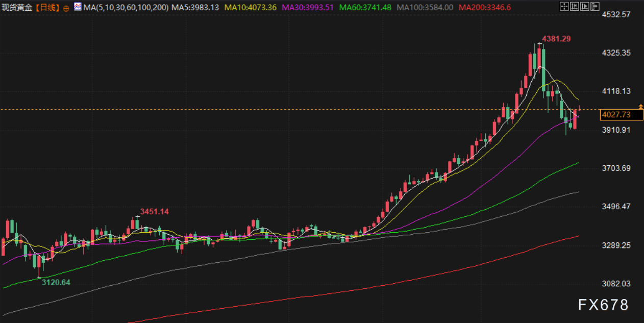Select the 【日线】 daily period label
This screenshot has height=323, width=644.
click(48, 7)
